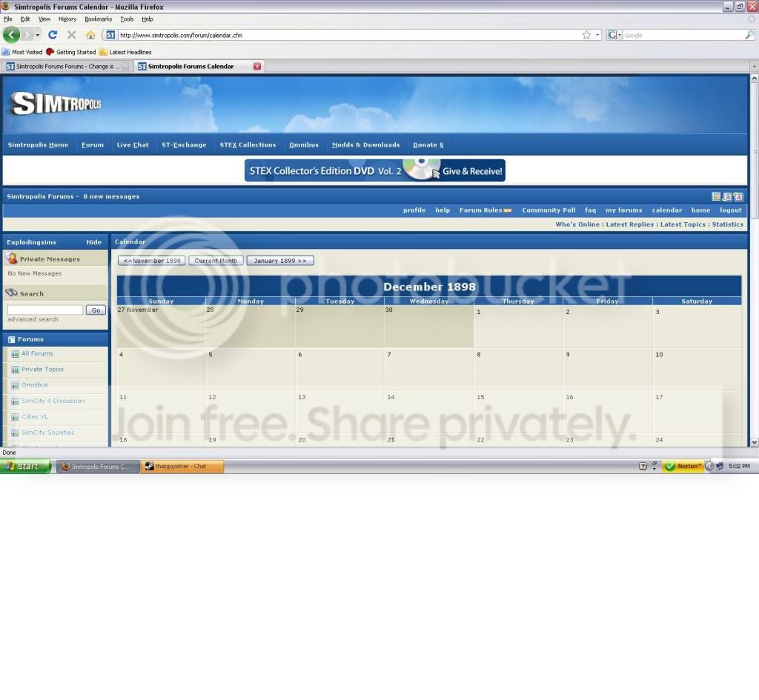Open the tab list dropdown arrow
Image resolution: width=759 pixels, height=700 pixels.
754,66
